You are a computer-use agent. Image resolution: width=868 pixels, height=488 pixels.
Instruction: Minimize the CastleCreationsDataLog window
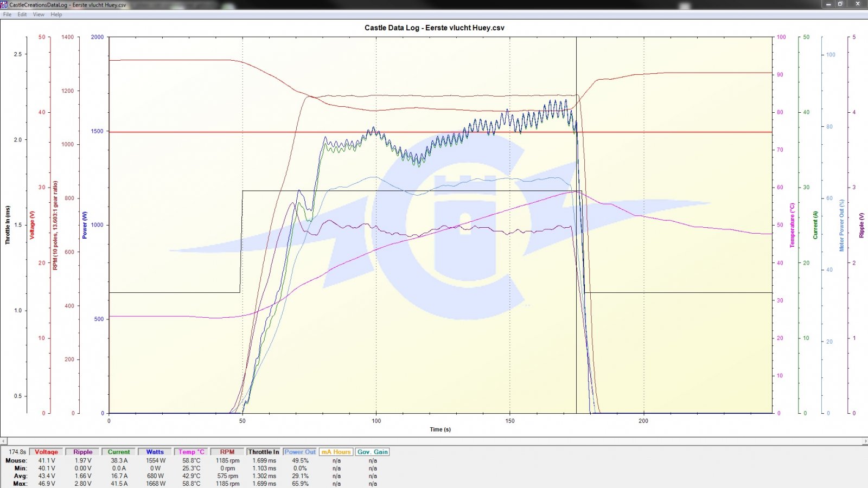(828, 4)
